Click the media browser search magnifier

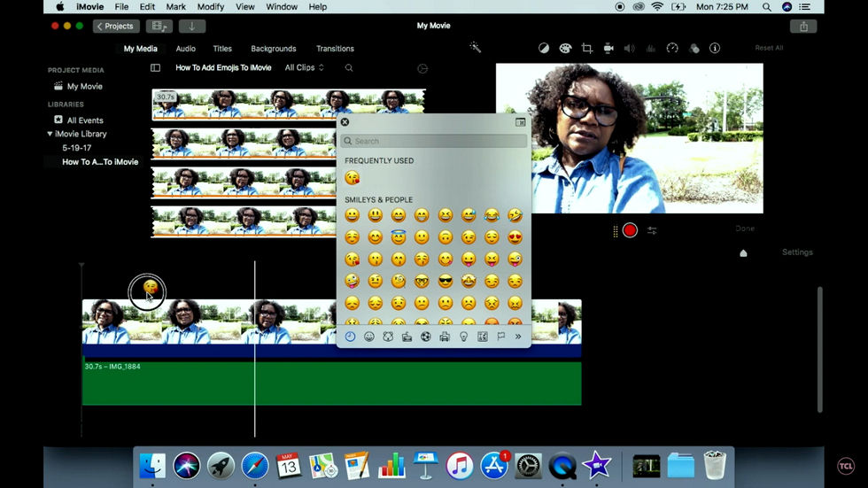(x=349, y=67)
